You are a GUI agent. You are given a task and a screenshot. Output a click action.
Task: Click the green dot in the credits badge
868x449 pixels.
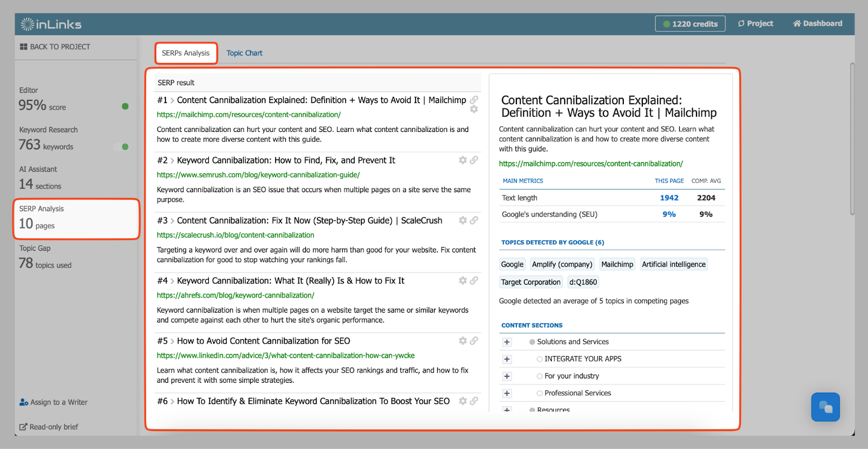point(666,24)
